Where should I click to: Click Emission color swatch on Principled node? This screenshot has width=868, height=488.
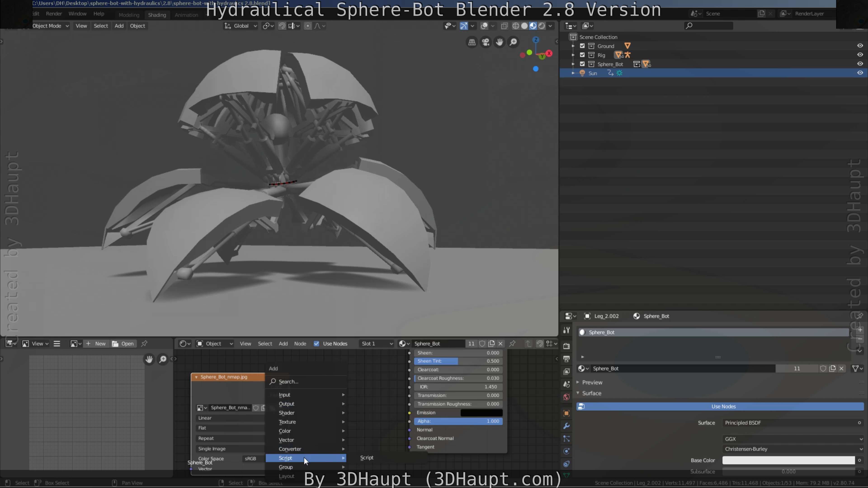click(x=481, y=413)
